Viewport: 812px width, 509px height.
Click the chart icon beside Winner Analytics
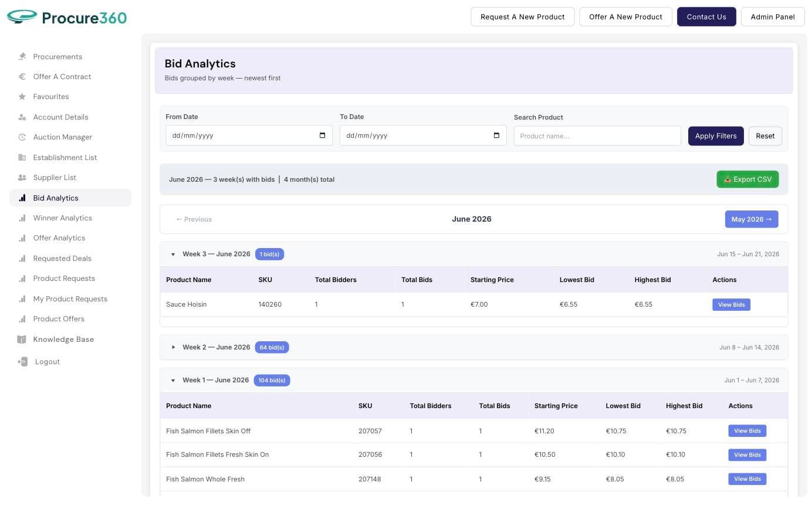(x=22, y=218)
